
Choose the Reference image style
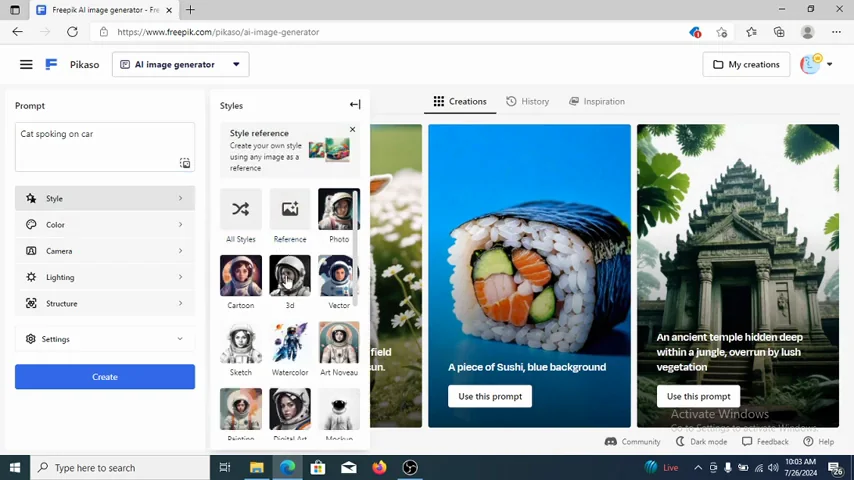tap(290, 209)
